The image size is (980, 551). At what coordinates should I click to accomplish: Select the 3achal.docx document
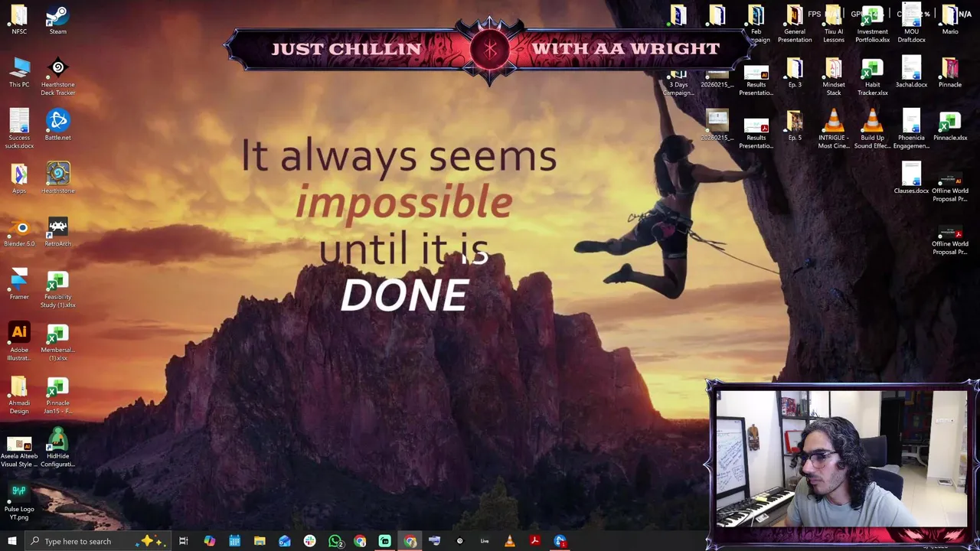(x=911, y=73)
